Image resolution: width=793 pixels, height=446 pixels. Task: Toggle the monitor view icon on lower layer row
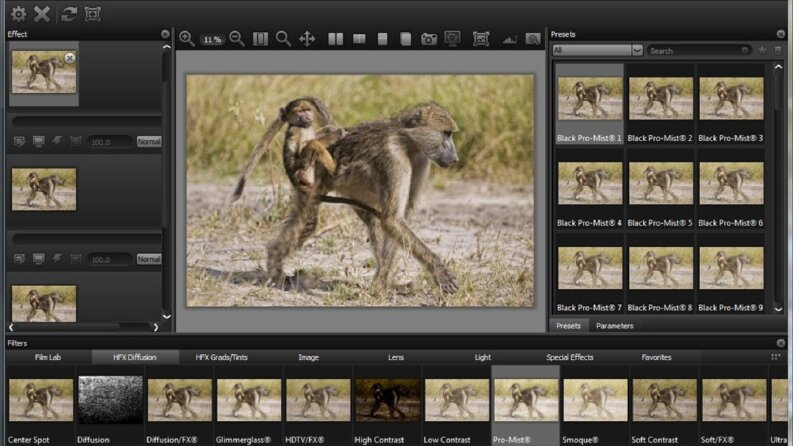[x=38, y=259]
